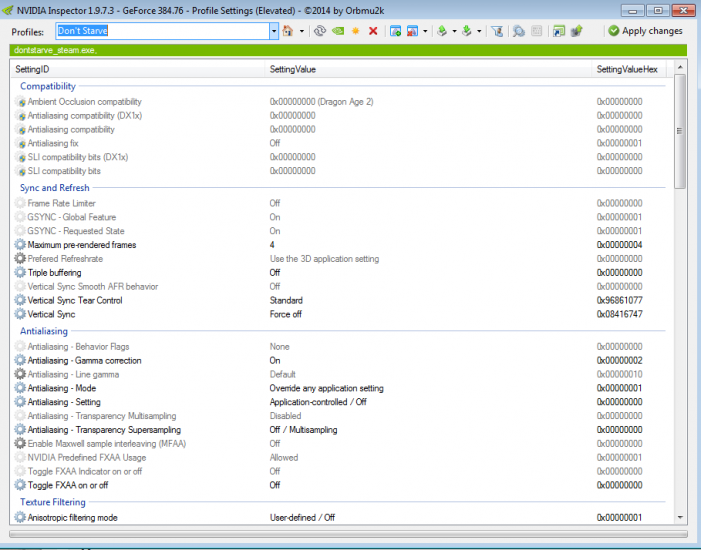
Task: Create a new profile with the sun icon
Action: tap(355, 31)
